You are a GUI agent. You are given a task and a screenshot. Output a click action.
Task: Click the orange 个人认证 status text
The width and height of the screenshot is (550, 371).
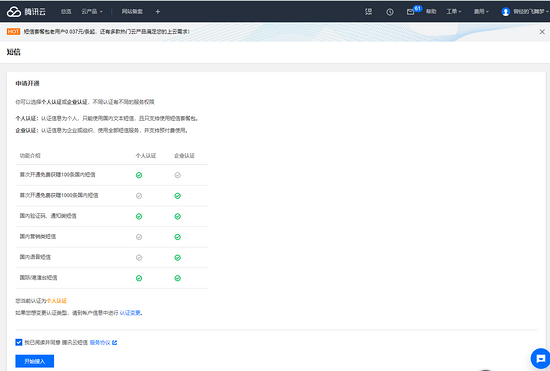coord(56,301)
